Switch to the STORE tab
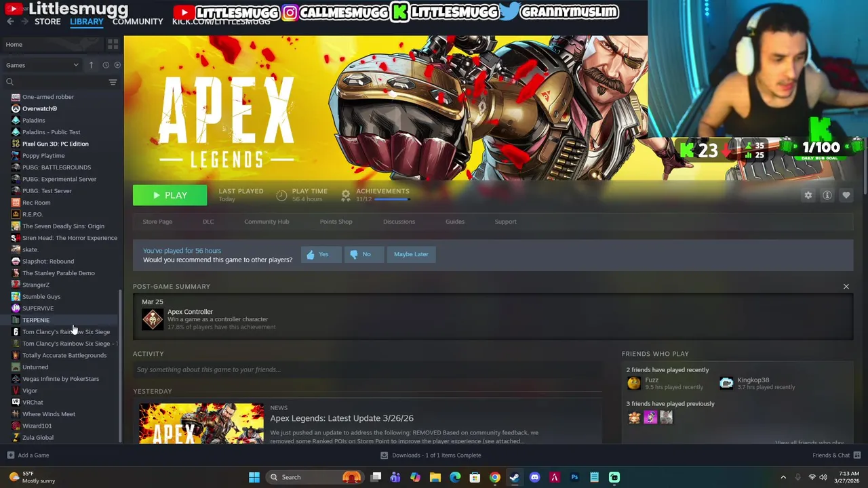868x488 pixels. pyautogui.click(x=47, y=22)
